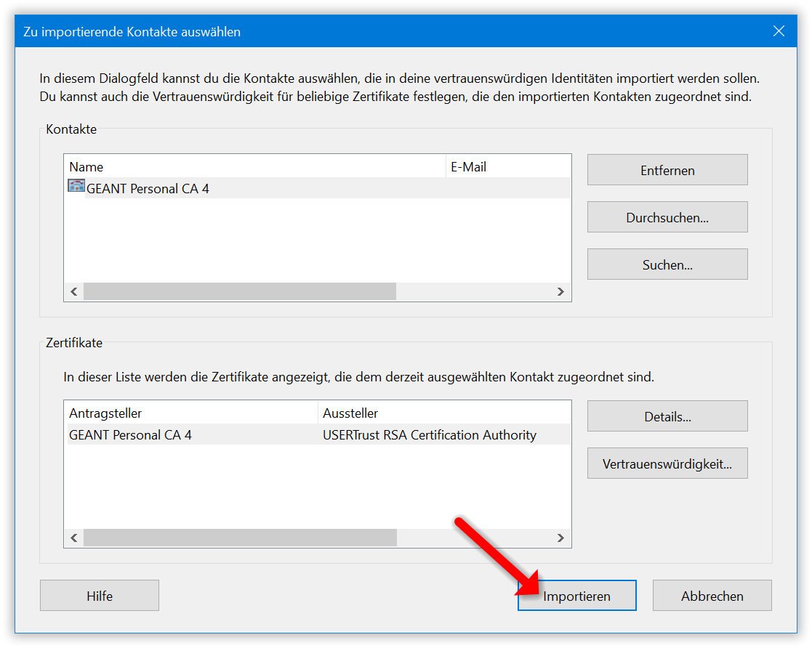The width and height of the screenshot is (812, 648).
Task: Click the contacts horizontal scrollbar thumb
Action: (x=240, y=291)
